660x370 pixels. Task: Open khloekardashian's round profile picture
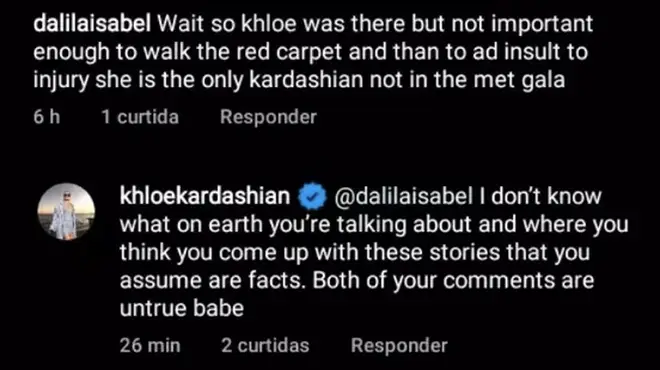pos(66,212)
